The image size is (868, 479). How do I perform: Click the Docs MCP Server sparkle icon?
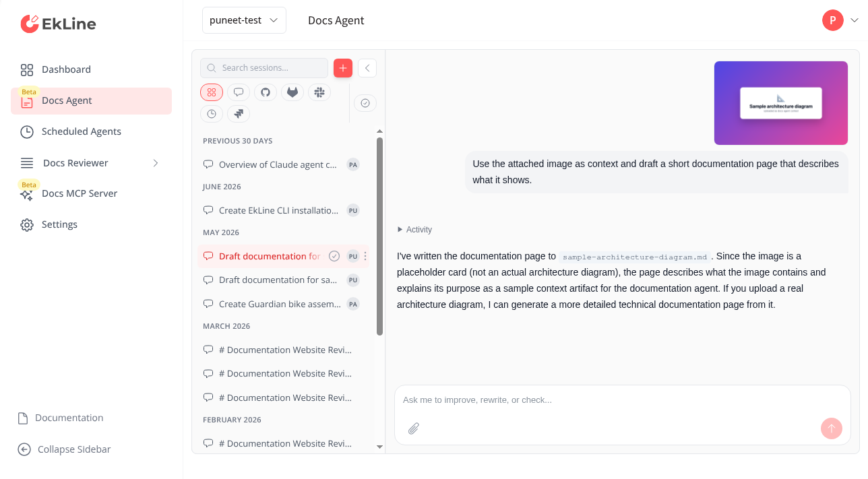click(x=27, y=195)
